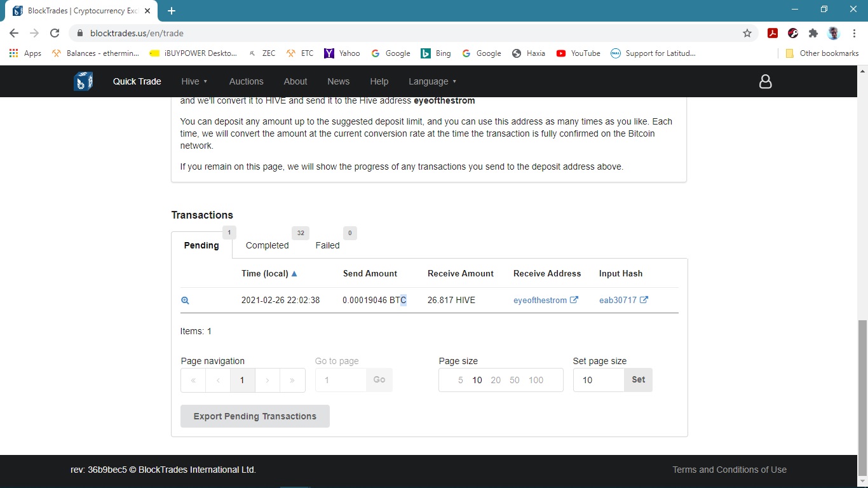The image size is (868, 488).
Task: Open the eab30717 input hash link
Action: 618,300
